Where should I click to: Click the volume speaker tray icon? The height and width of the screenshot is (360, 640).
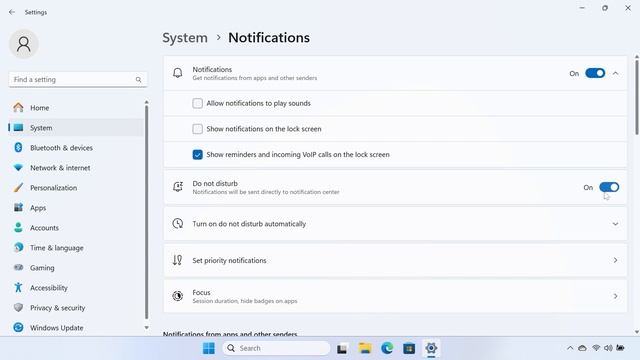click(x=608, y=348)
